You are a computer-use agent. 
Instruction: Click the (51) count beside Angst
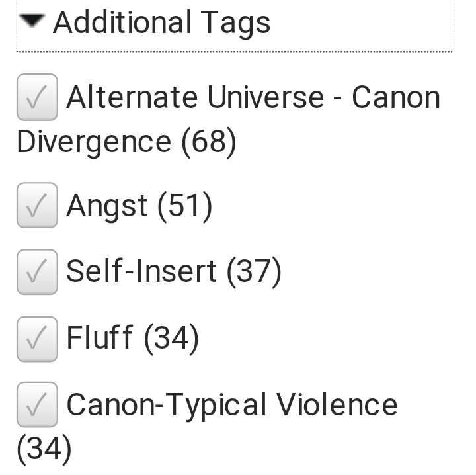click(x=184, y=206)
